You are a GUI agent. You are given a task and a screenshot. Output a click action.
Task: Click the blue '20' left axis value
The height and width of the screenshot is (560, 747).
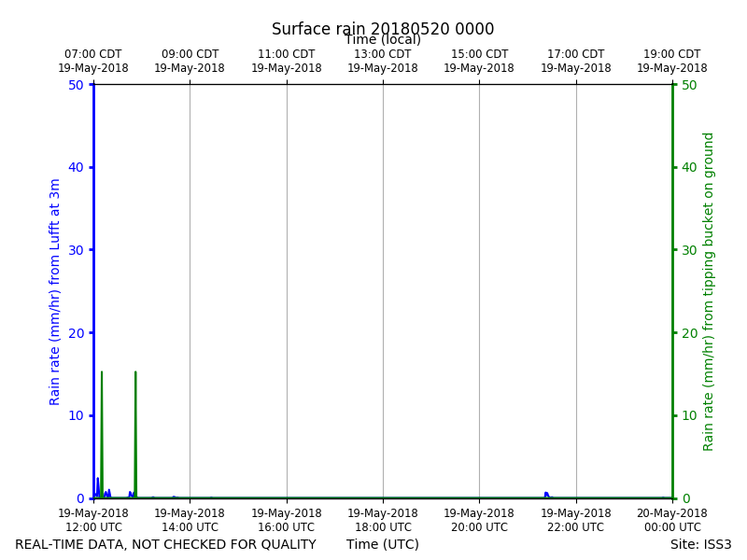click(x=76, y=333)
